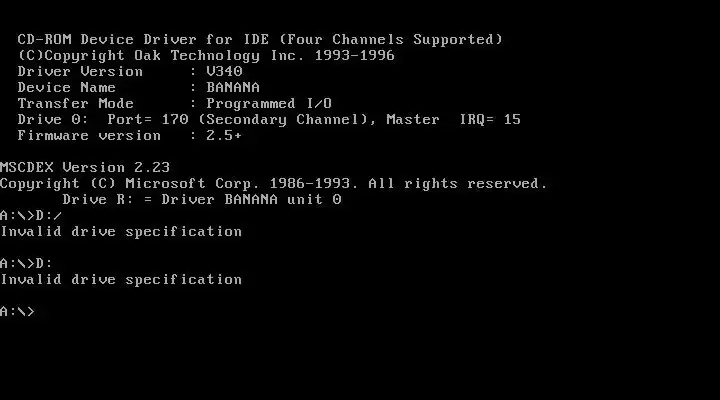Image resolution: width=720 pixels, height=400 pixels.
Task: Click device name value BANANA
Action: [233, 88]
